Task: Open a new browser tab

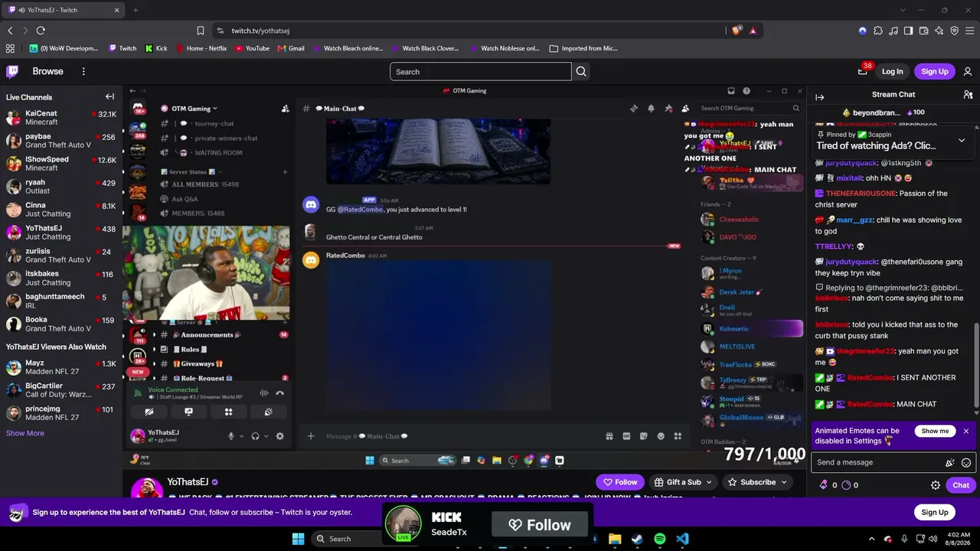Action: click(136, 10)
